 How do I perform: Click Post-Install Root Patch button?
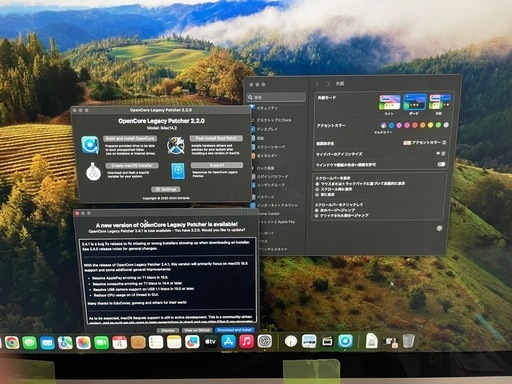[x=216, y=138]
